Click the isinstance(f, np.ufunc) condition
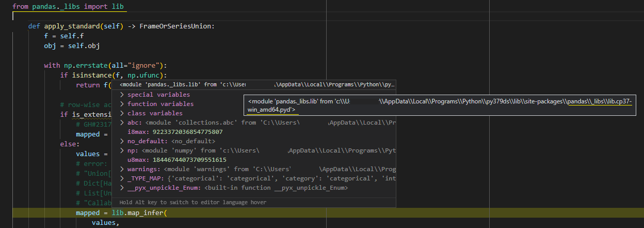Image resolution: width=644 pixels, height=228 pixels. coord(114,75)
